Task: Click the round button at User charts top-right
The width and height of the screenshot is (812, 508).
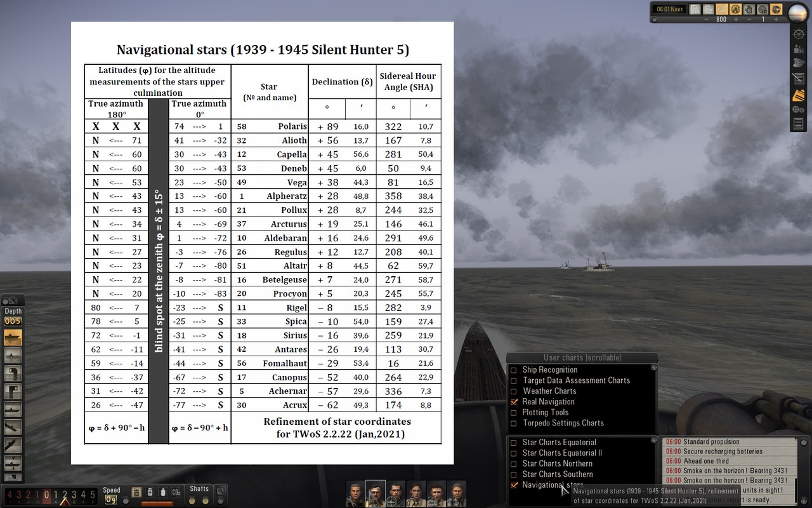Action: pos(654,368)
